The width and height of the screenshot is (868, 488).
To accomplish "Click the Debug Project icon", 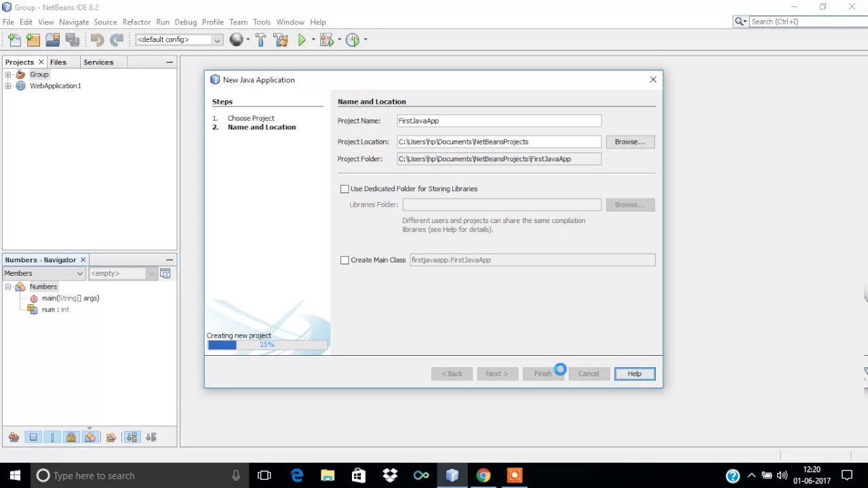I will pyautogui.click(x=327, y=40).
